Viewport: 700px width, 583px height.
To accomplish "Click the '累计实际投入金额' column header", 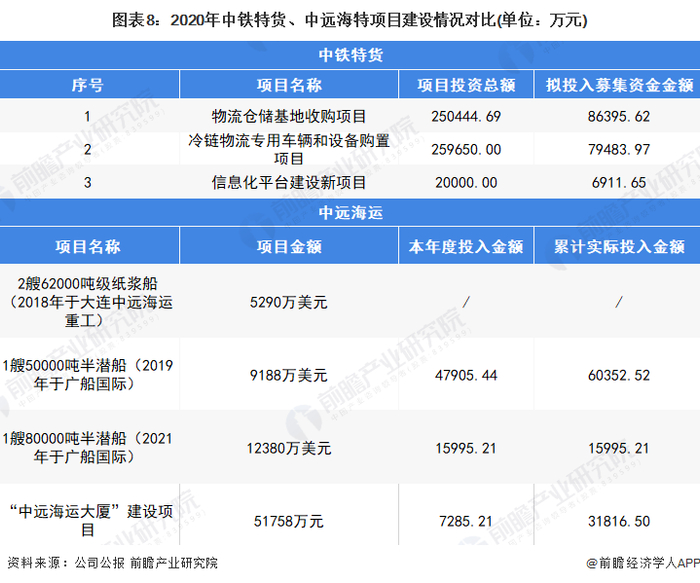I will (x=619, y=246).
